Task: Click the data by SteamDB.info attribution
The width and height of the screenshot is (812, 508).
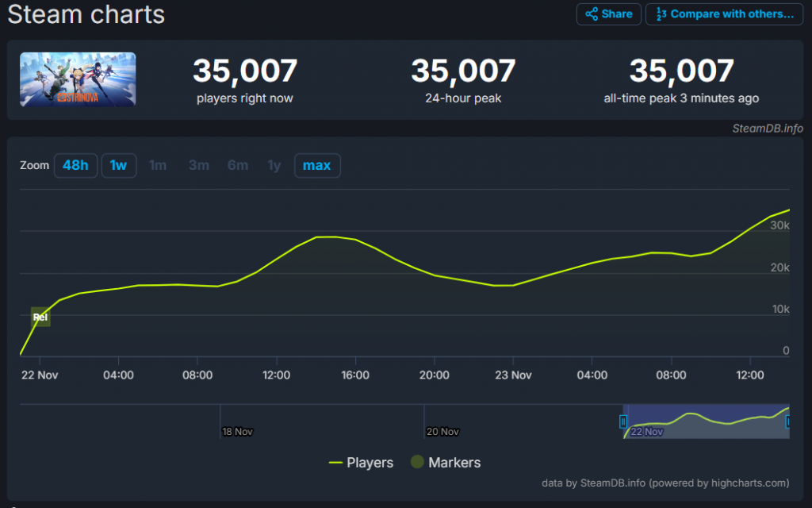Action: pos(665,483)
